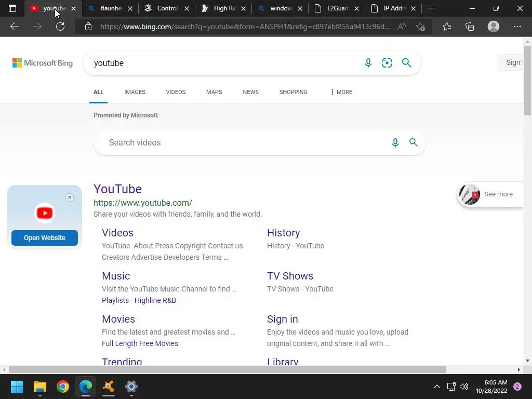532x399 pixels.
Task: Open the profile avatar menu
Action: click(494, 26)
